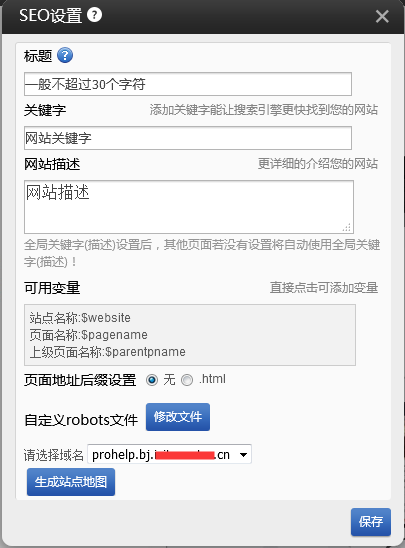Image resolution: width=405 pixels, height=548 pixels.
Task: Open help icon beside SEO设置 title
Action: tap(94, 15)
